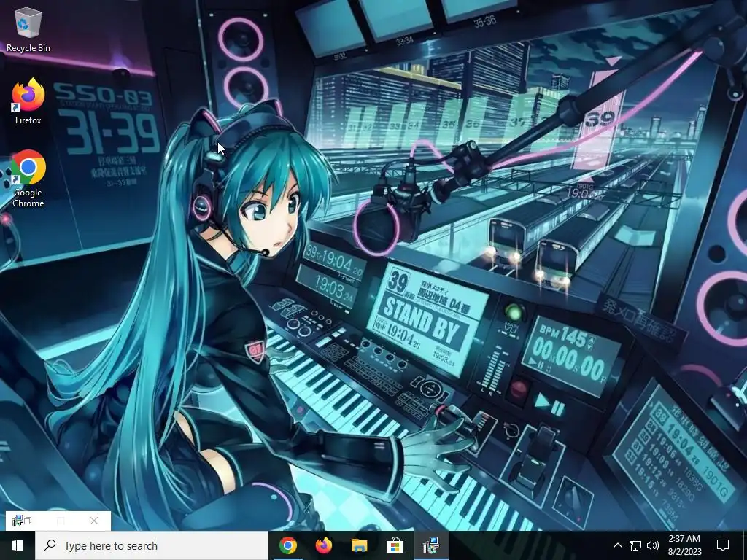
Task: Open the network status tray icon
Action: click(635, 545)
